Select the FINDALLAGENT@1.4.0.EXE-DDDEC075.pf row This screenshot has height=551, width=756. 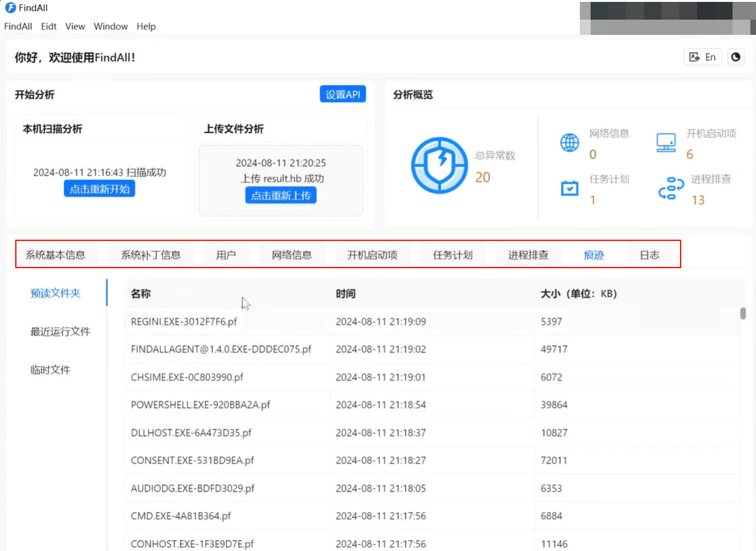click(x=432, y=349)
